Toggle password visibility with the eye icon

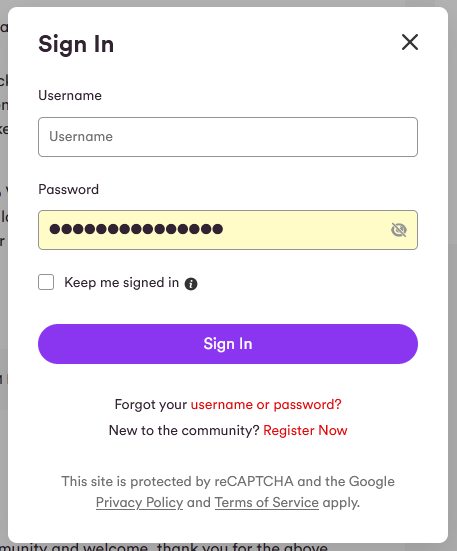pos(399,230)
